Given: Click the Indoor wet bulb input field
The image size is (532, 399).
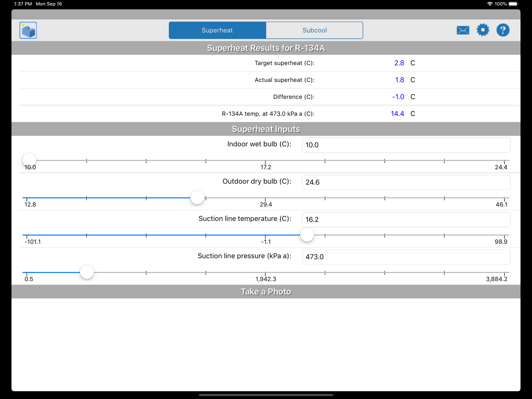Looking at the screenshot, I should [x=406, y=145].
